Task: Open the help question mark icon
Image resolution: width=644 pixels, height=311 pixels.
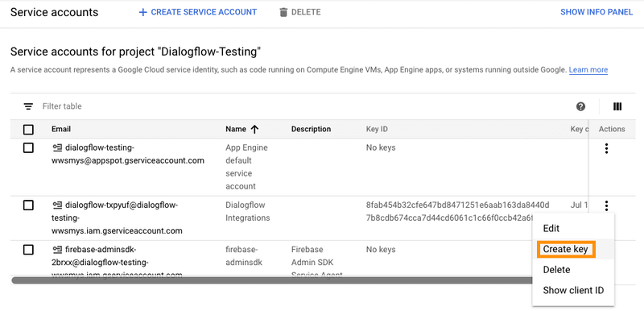Action: tap(580, 106)
